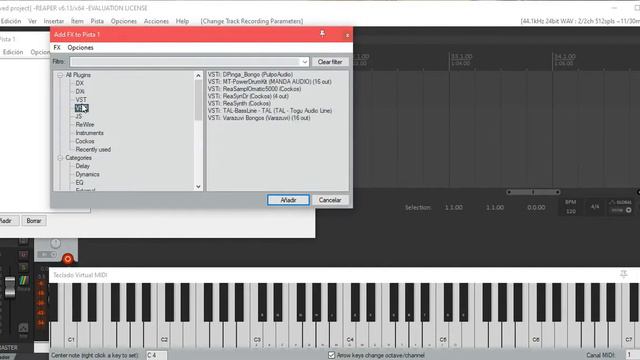Select VSTi: MT-PowerDrumKit (MANDA AUDIO)
The image size is (640, 360).
coord(269,82)
